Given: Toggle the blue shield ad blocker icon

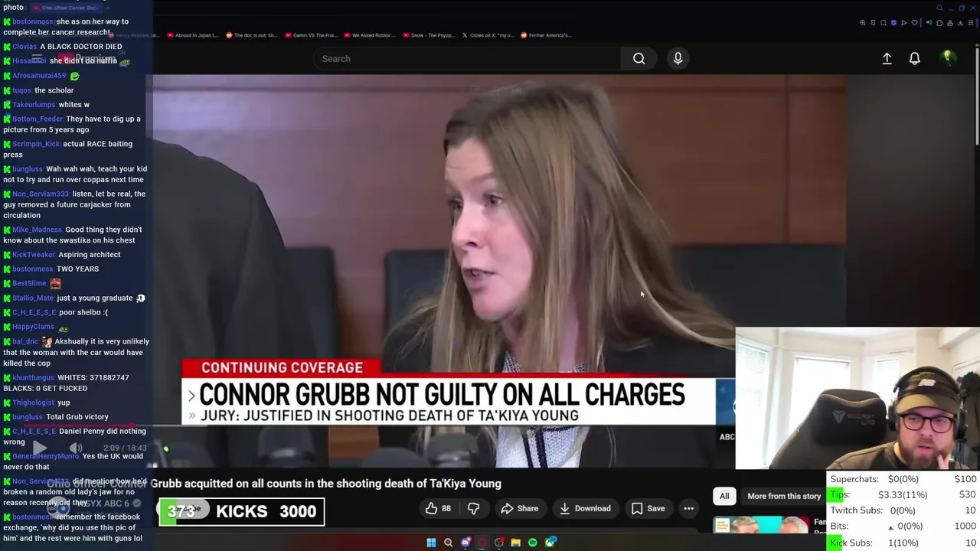Looking at the screenshot, I should coord(893,23).
